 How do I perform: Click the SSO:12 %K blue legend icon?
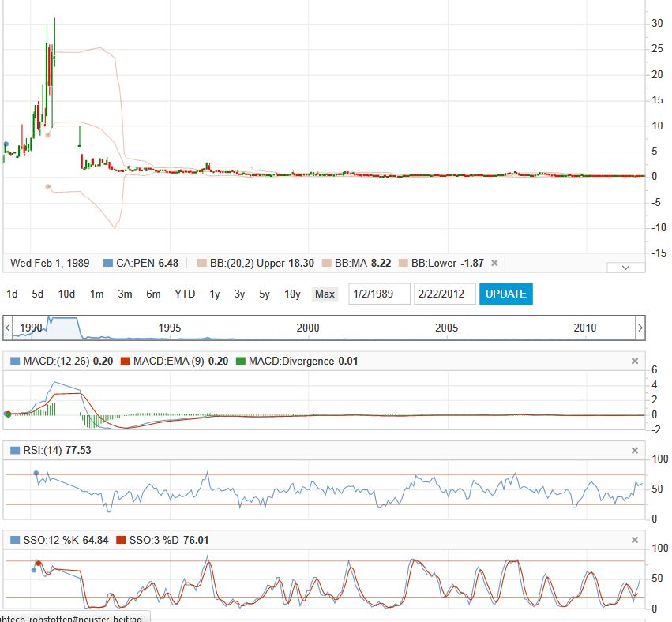tap(14, 540)
